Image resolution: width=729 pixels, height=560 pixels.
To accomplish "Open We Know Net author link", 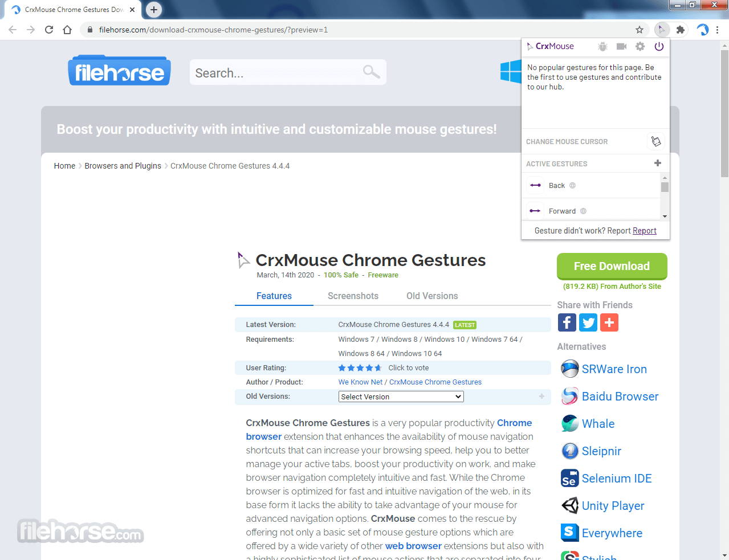I will (x=360, y=382).
